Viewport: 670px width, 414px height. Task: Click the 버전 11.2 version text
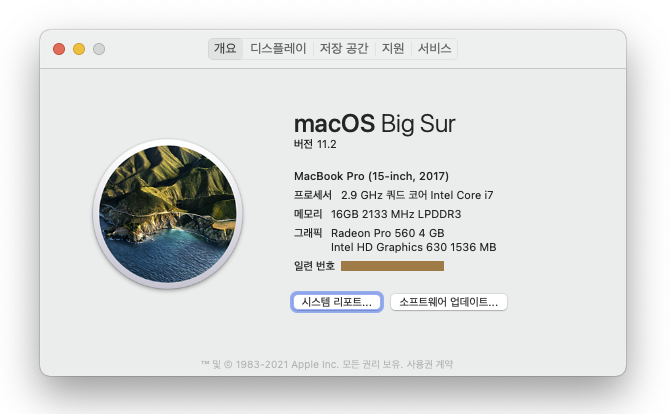[315, 144]
